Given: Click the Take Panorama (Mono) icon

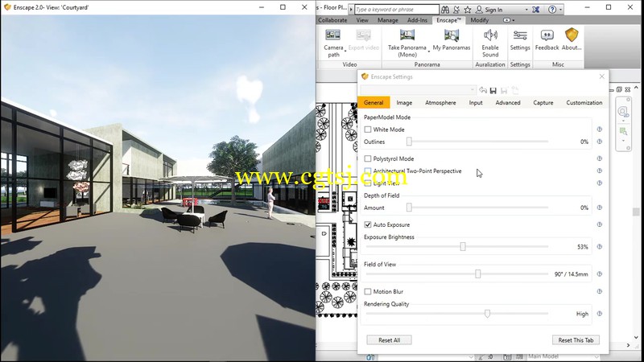Looking at the screenshot, I should pos(407,35).
